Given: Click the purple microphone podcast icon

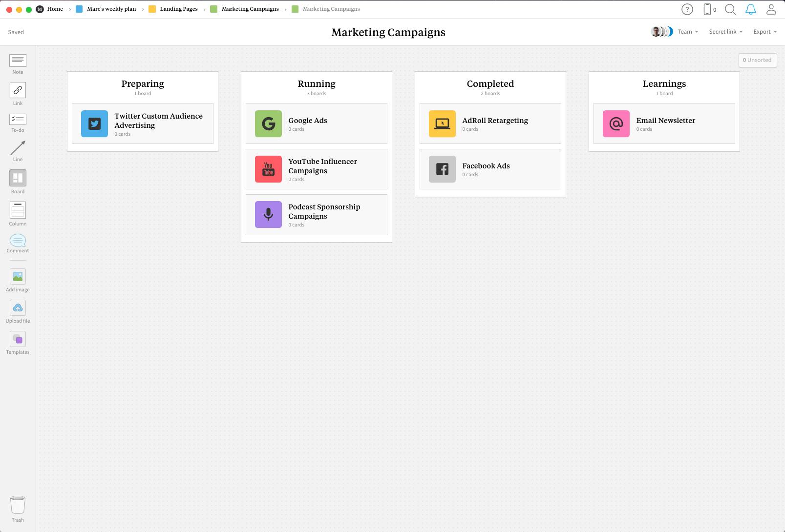Looking at the screenshot, I should point(268,214).
